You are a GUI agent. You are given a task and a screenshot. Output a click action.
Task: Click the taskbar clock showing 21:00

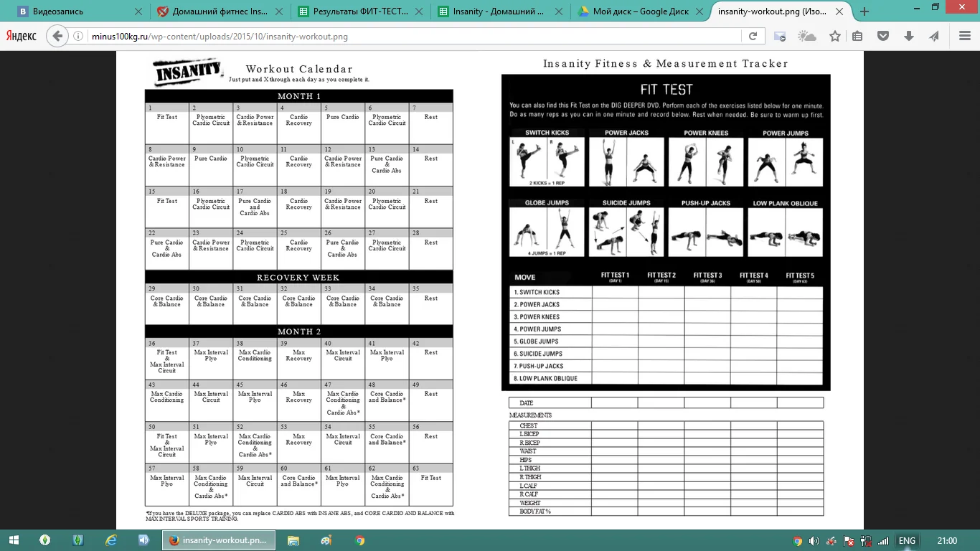pyautogui.click(x=947, y=541)
